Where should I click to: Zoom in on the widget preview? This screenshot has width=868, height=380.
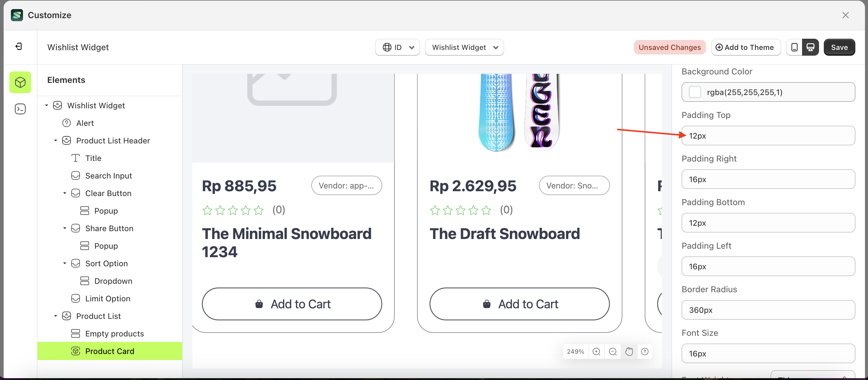[596, 351]
